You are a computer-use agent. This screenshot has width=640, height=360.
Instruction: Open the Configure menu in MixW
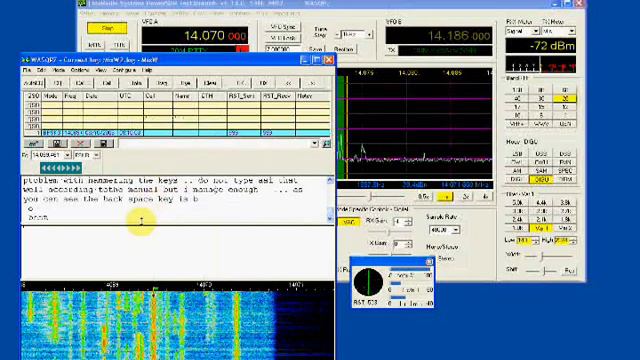coord(124,70)
